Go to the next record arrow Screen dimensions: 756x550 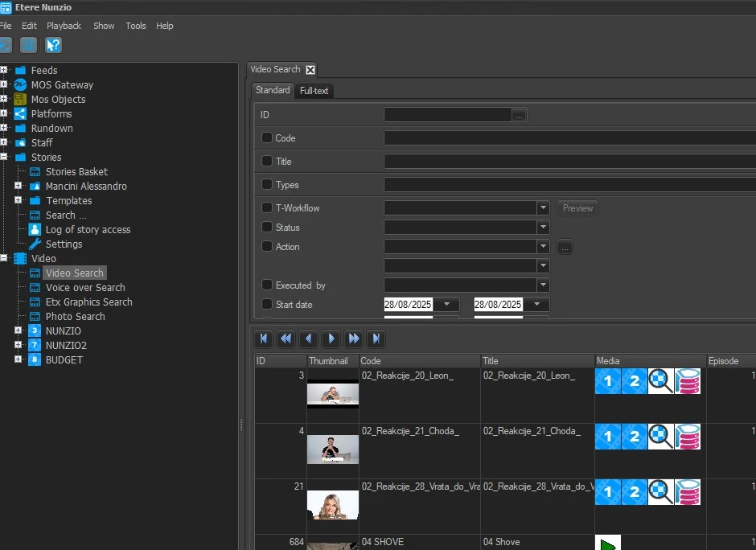(x=331, y=339)
